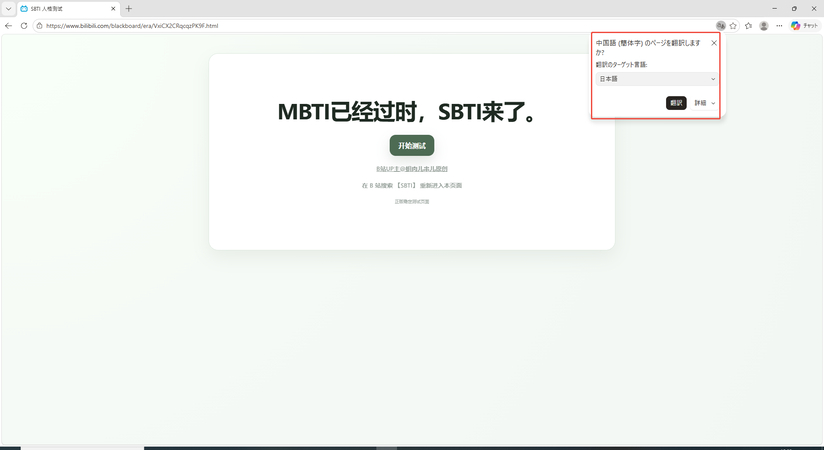Click the small gray caption under search hint

coord(412,202)
